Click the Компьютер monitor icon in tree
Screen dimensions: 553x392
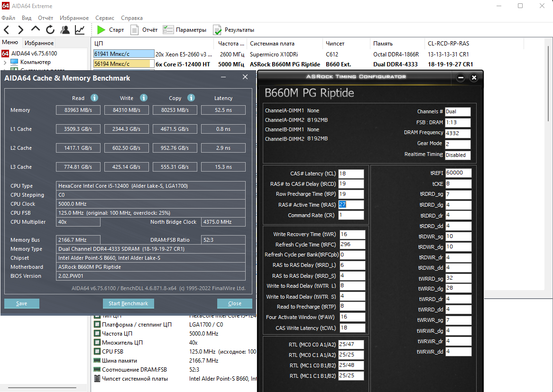pyautogui.click(x=14, y=62)
